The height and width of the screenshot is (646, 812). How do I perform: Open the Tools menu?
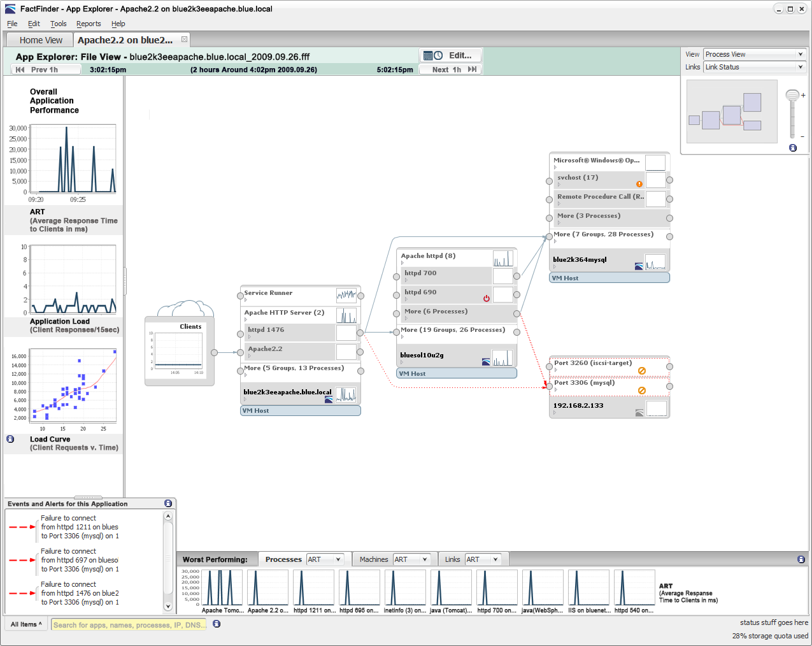click(x=59, y=24)
